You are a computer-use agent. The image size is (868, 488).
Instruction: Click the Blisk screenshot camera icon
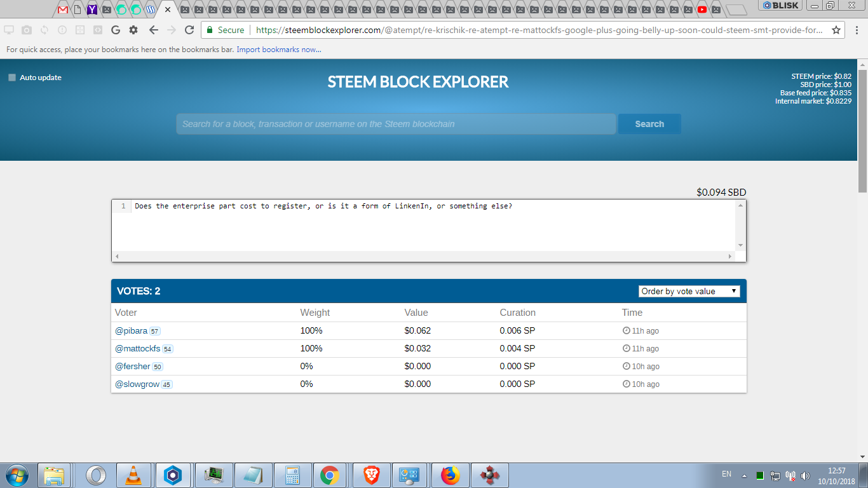pyautogui.click(x=27, y=30)
